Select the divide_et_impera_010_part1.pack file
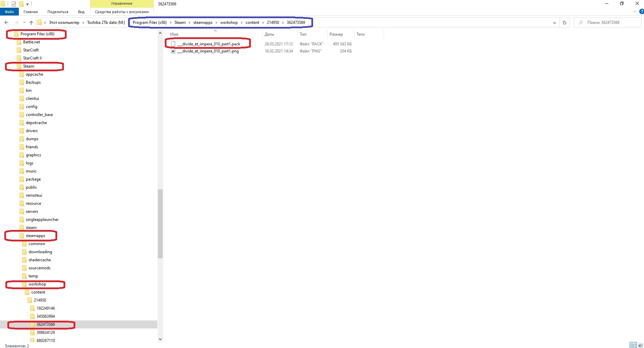Screen dimensions: 644x348 209,44
